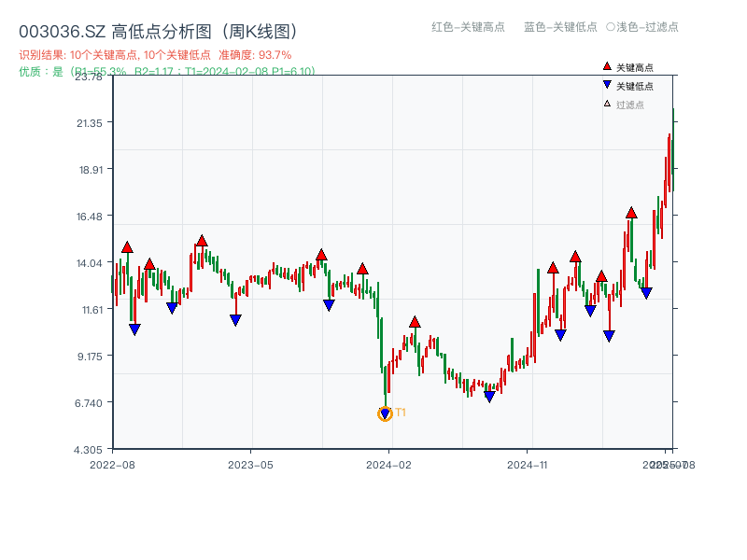Select the blue low marker just before 2023-05

[x=235, y=320]
